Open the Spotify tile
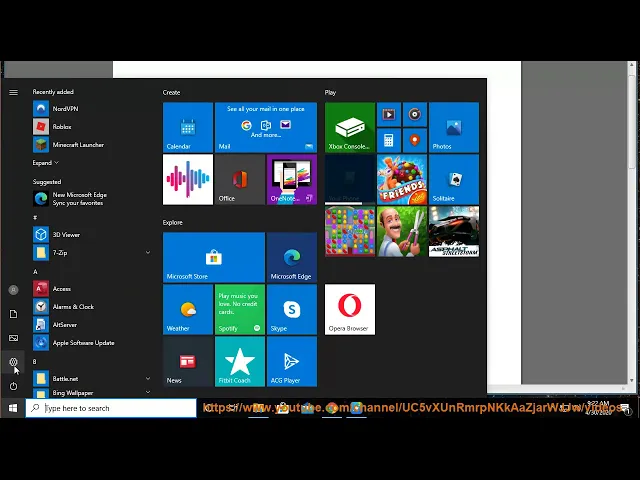Screen dimensions: 640x480 [x=240, y=309]
